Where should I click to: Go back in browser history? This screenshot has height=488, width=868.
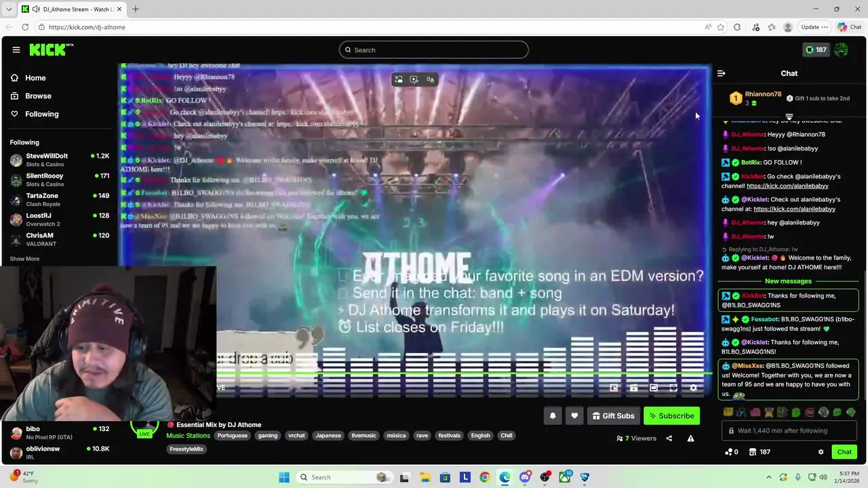[x=9, y=27]
